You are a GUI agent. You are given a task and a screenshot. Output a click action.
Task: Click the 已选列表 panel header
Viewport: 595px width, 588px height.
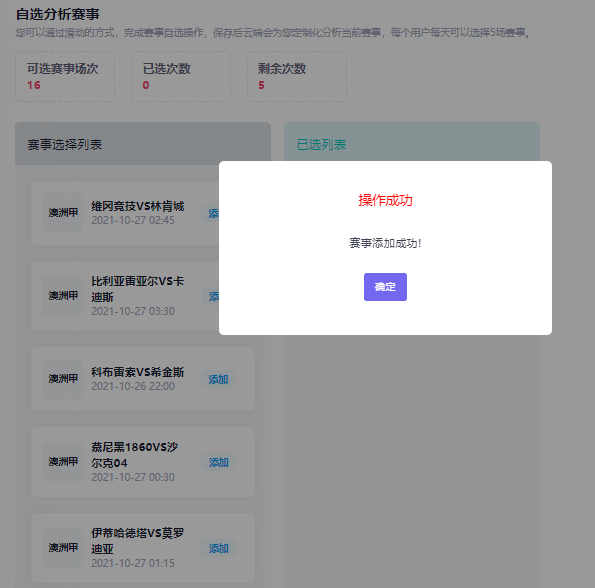pyautogui.click(x=412, y=141)
